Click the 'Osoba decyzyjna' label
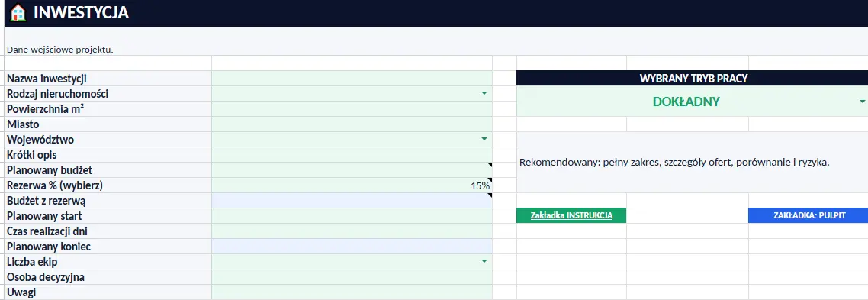The width and height of the screenshot is (868, 300). pyautogui.click(x=46, y=276)
